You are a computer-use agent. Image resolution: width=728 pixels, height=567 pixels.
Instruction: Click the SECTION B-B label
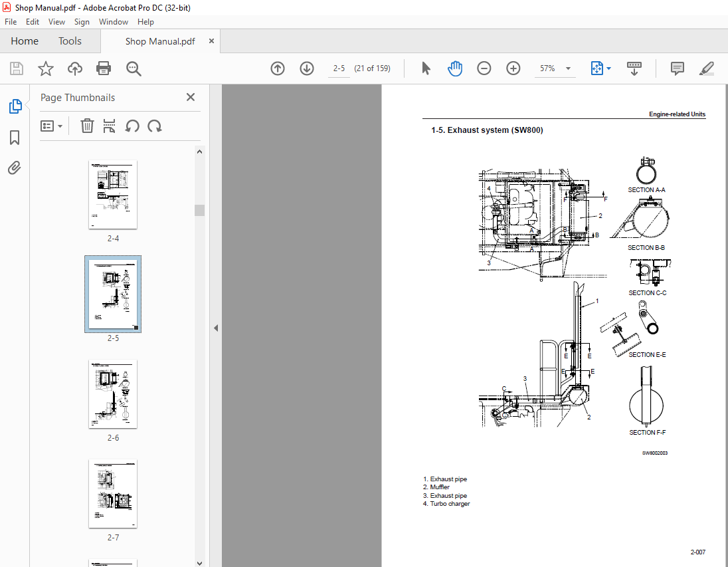646,248
